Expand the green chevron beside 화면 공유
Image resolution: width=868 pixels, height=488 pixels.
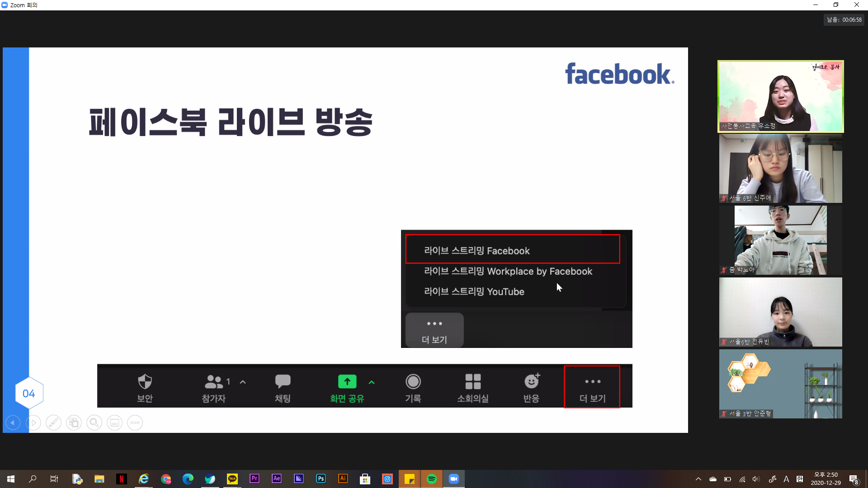click(x=372, y=382)
